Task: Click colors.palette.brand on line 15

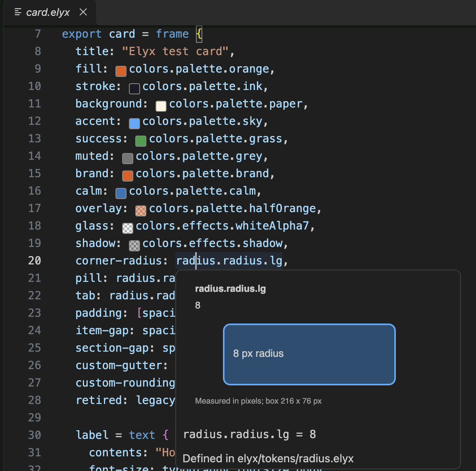Action: tap(203, 173)
